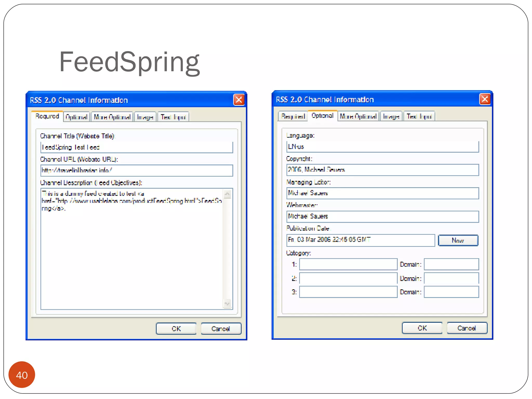
Task: Click the description scrollbar up arrow
Action: click(227, 194)
